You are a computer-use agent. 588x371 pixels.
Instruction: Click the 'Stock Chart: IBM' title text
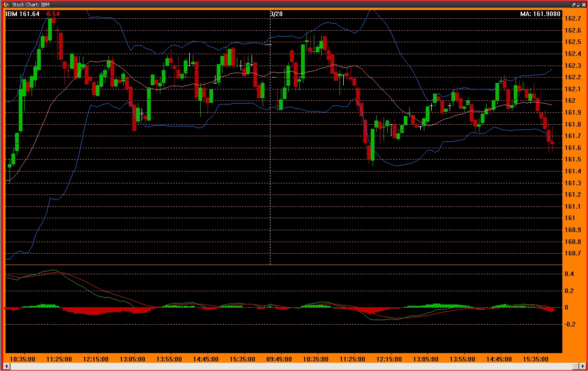[31, 5]
